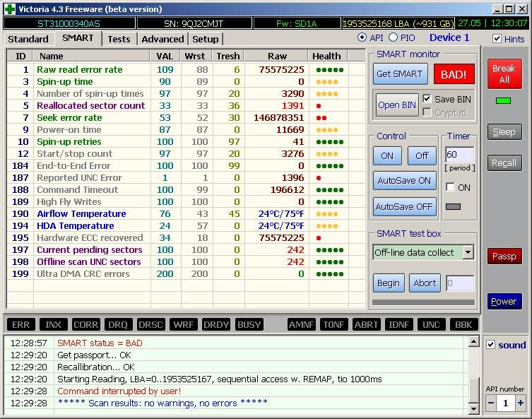Select the PIO radio button
Viewport: 532px width, 419px height.
coord(393,37)
